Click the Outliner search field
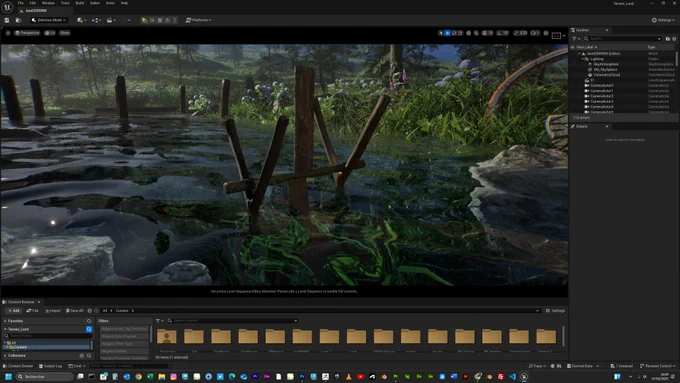Viewport: 680px width, 383px height. click(622, 39)
